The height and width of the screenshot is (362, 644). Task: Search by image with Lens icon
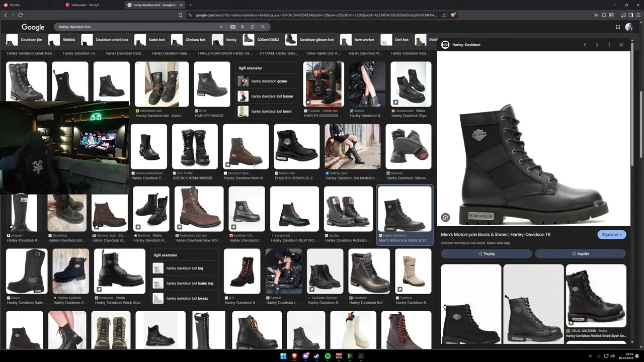(x=253, y=27)
